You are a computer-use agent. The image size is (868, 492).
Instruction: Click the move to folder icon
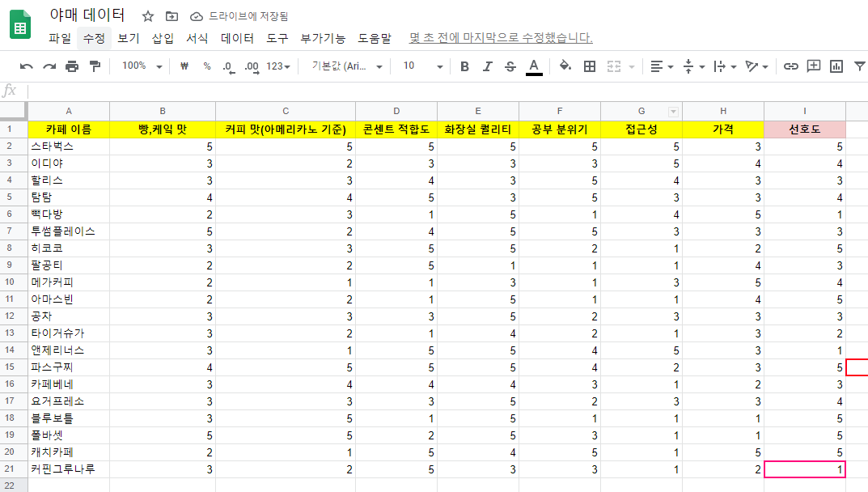pyautogui.click(x=172, y=16)
